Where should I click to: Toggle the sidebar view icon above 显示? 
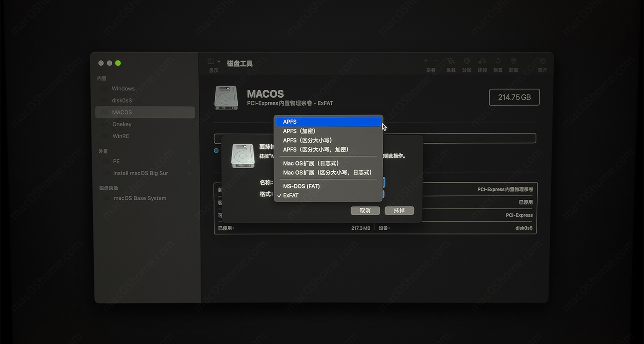211,61
